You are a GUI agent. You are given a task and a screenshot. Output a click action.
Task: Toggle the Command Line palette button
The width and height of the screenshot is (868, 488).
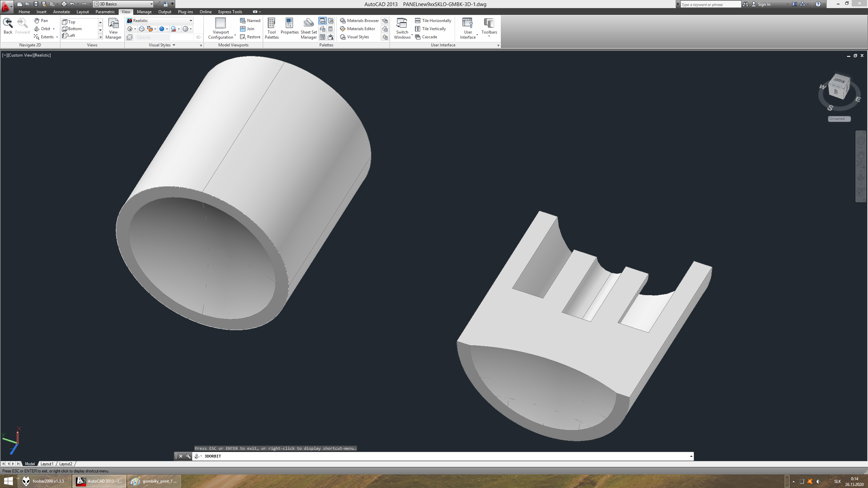pyautogui.click(x=322, y=21)
